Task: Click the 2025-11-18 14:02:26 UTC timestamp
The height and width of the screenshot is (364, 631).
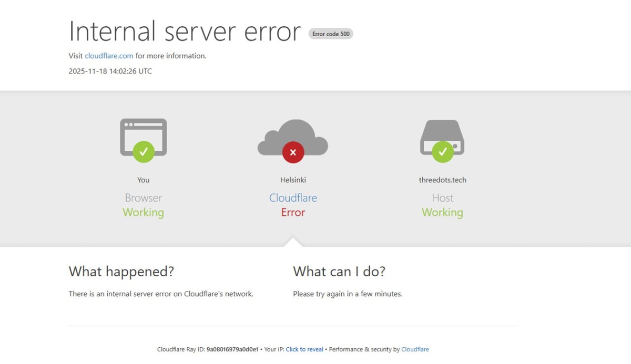Action: (x=110, y=71)
